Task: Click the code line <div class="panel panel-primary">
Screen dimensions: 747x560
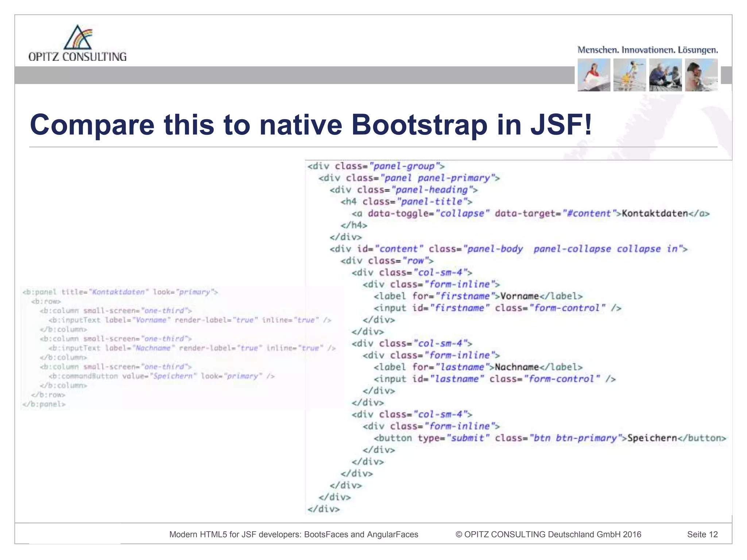Action: pos(409,178)
